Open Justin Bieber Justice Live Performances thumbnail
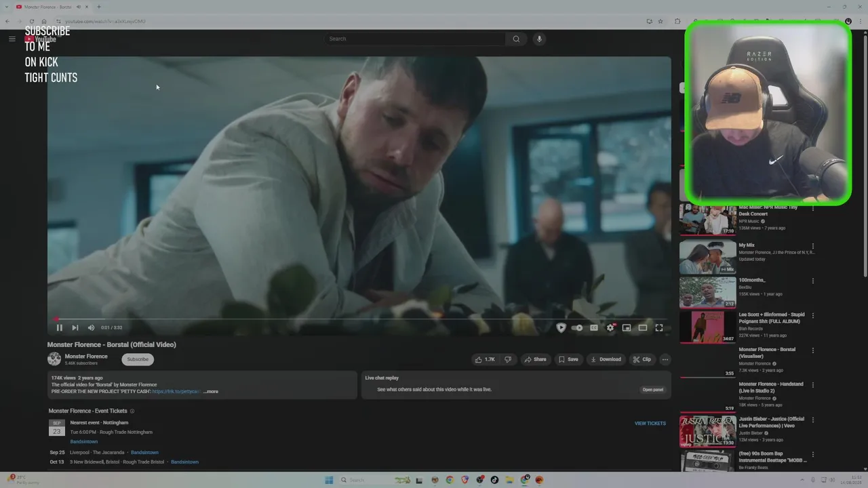Image resolution: width=868 pixels, height=488 pixels. point(708,430)
